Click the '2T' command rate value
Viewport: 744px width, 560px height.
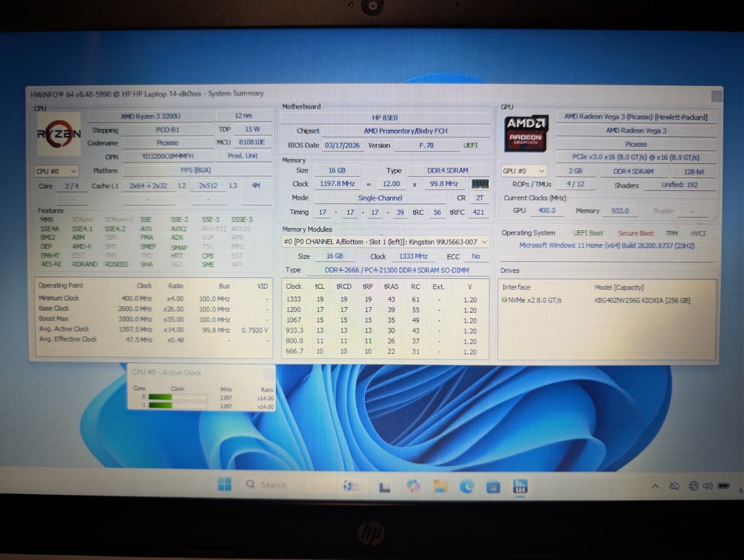[x=479, y=198]
